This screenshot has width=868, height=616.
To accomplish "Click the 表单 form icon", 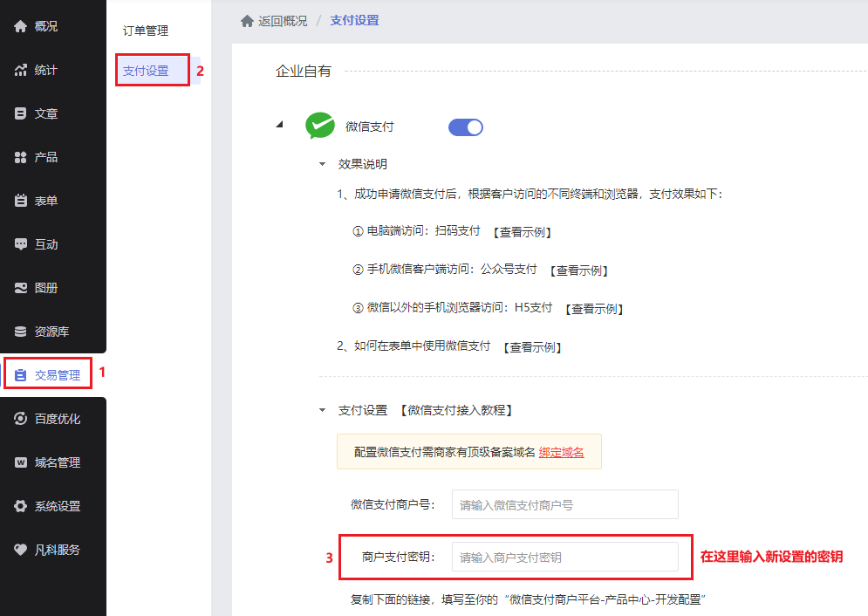I will click(20, 201).
